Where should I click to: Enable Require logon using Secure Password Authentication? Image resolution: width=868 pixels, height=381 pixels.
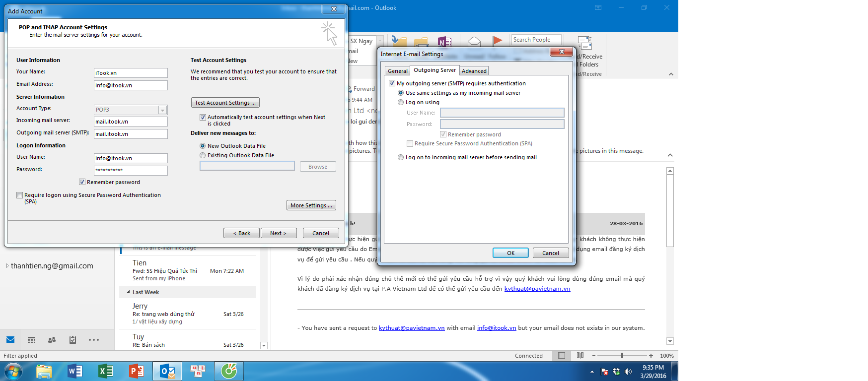click(19, 195)
